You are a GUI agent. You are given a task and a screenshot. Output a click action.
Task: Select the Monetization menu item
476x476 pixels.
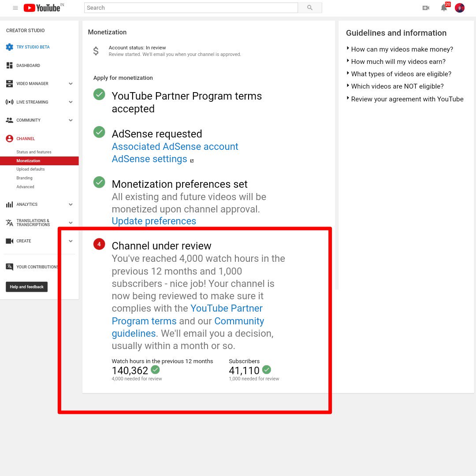point(39,160)
